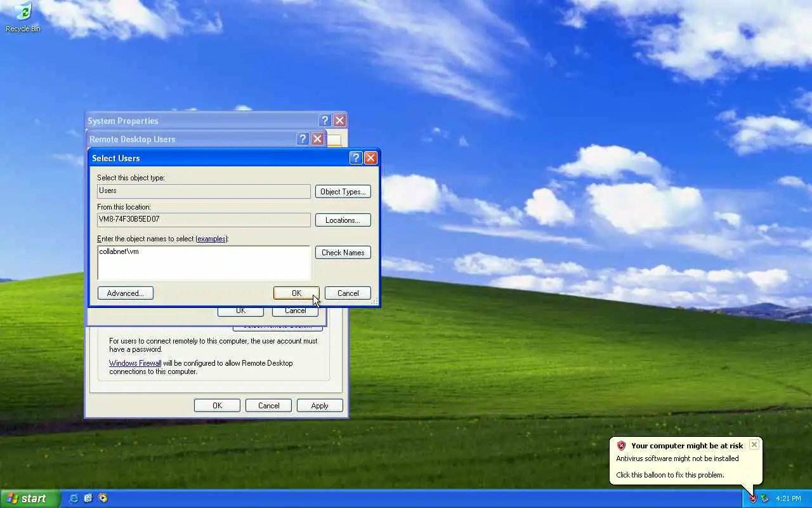This screenshot has height=508, width=812.
Task: Click the VM8-74F30B5ED07 location field
Action: click(204, 220)
